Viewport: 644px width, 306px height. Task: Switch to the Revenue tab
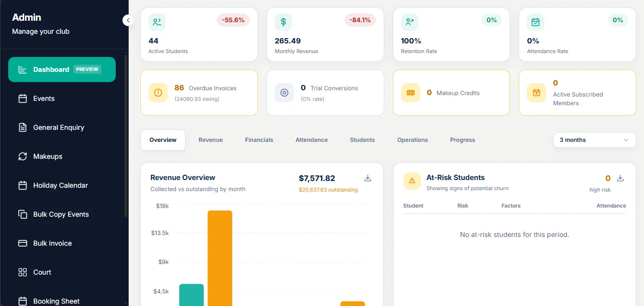211,140
